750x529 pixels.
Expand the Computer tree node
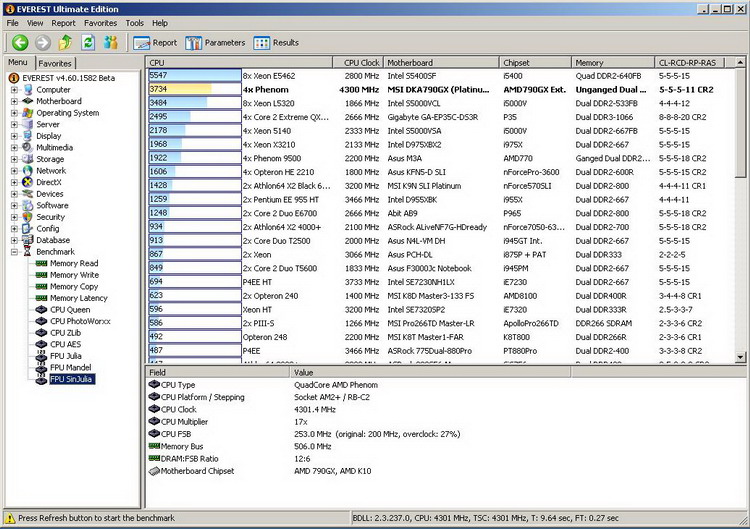[x=15, y=90]
